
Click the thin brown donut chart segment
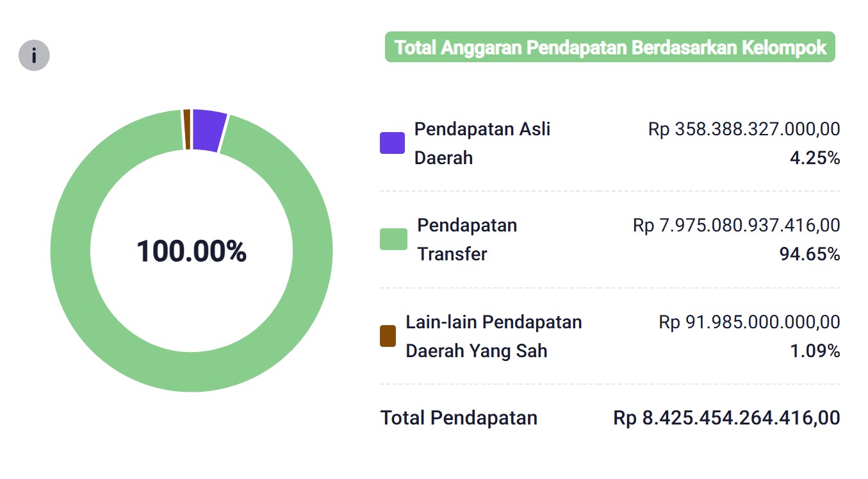[186, 130]
